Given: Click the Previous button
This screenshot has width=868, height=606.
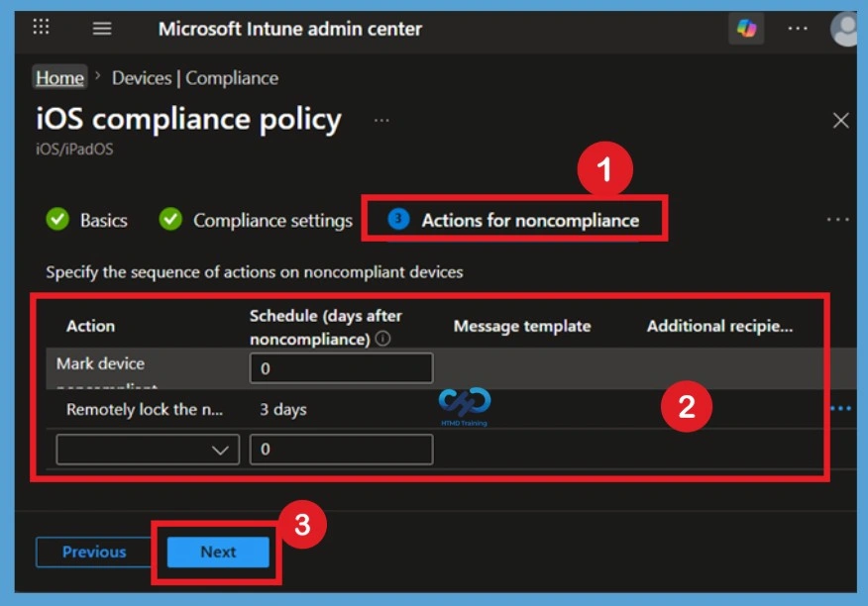Looking at the screenshot, I should [94, 552].
